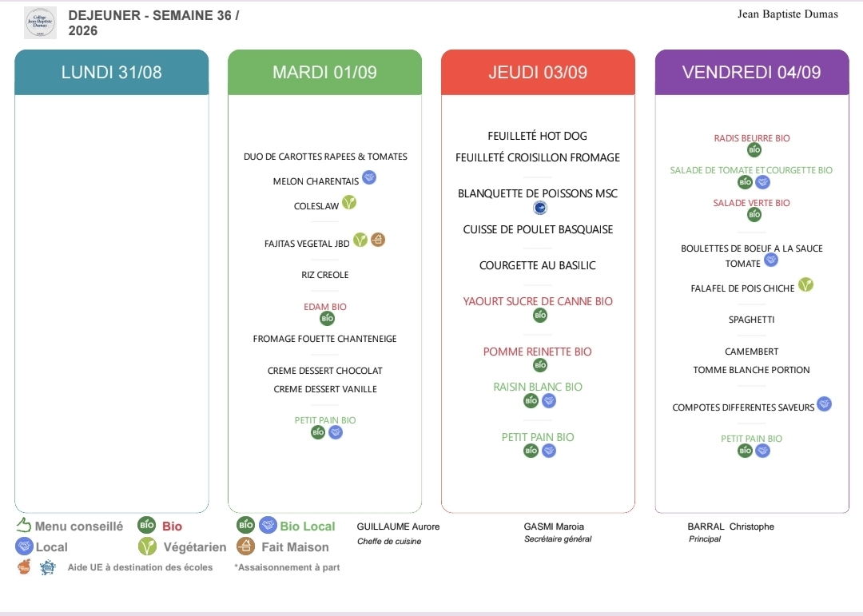Click the CUISSE DE POULET BASQUAISE item
Viewport: 863px width, 616px height.
coord(538,229)
